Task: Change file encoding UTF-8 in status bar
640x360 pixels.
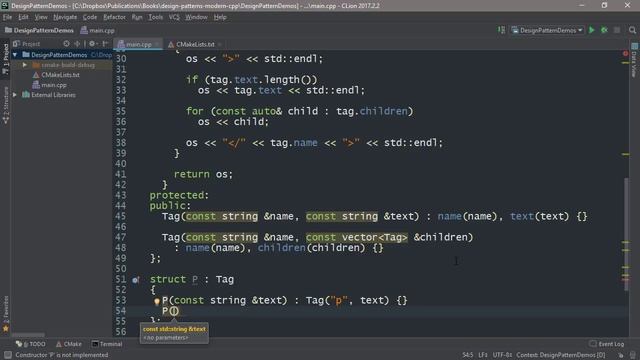Action: (x=502, y=355)
